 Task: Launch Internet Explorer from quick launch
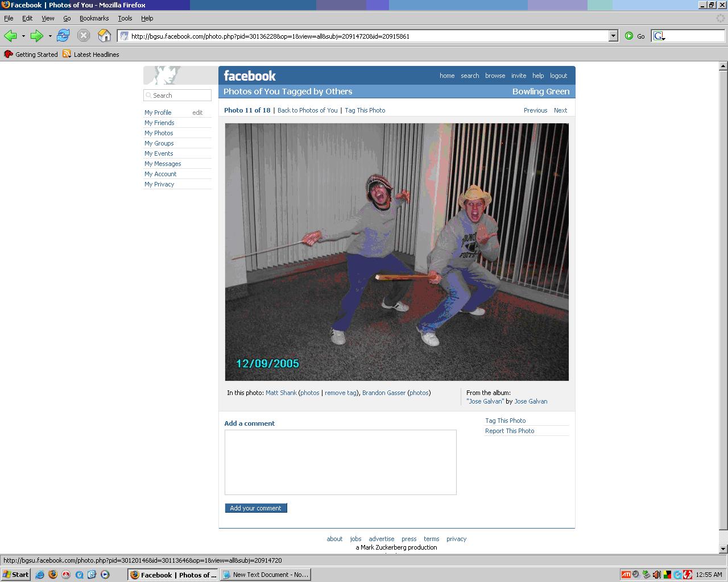40,575
